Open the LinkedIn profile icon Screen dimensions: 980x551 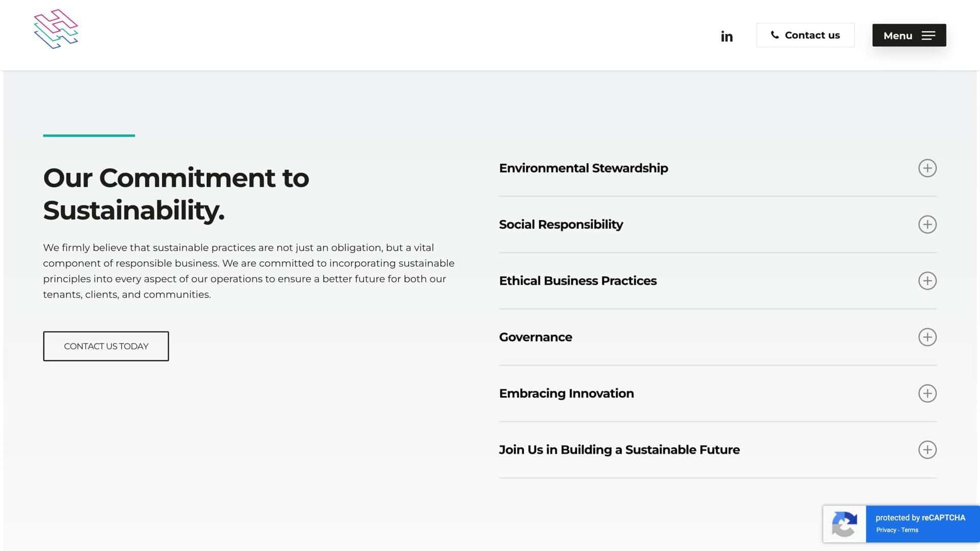(726, 36)
